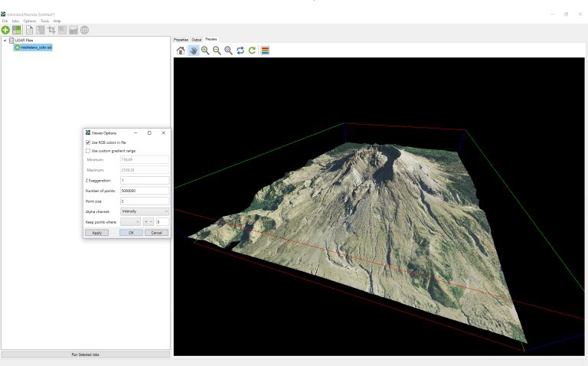Click the zoom out magnifier icon
Screen dimensions: 588x366
click(x=217, y=51)
